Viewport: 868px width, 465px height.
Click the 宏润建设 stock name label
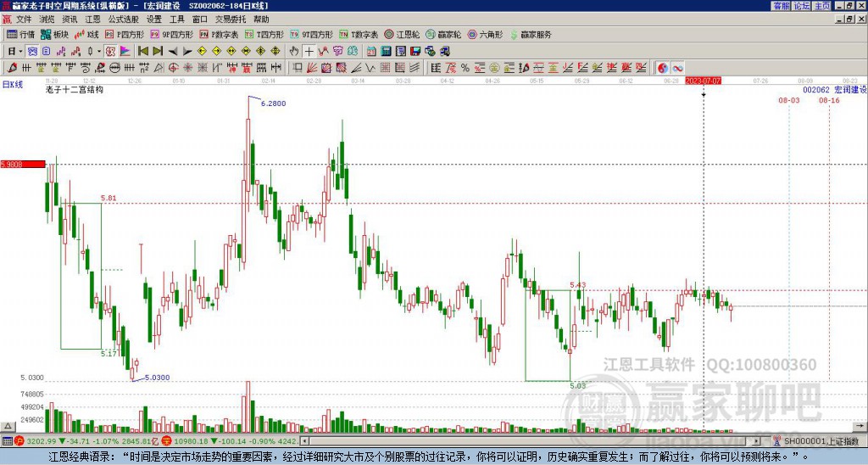pos(849,89)
